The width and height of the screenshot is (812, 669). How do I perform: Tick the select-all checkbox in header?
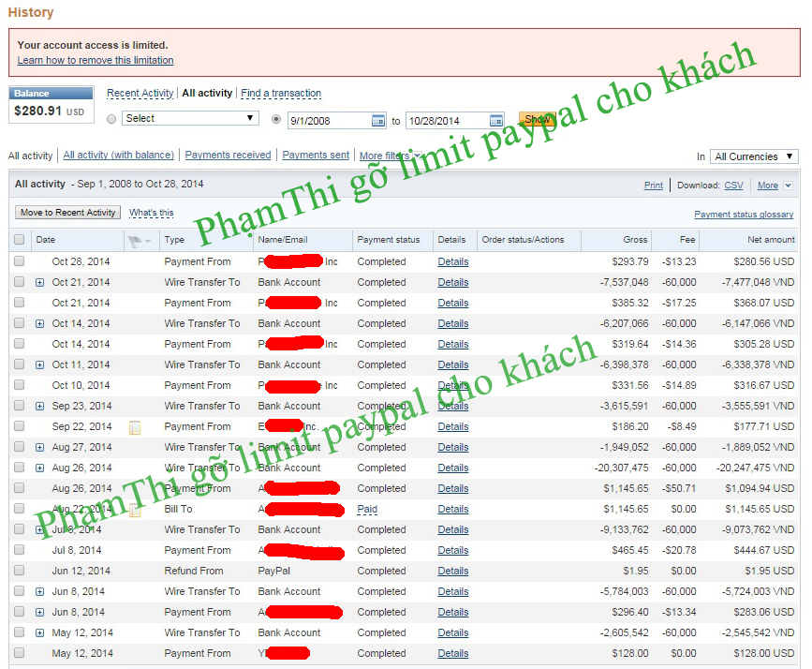(19, 240)
